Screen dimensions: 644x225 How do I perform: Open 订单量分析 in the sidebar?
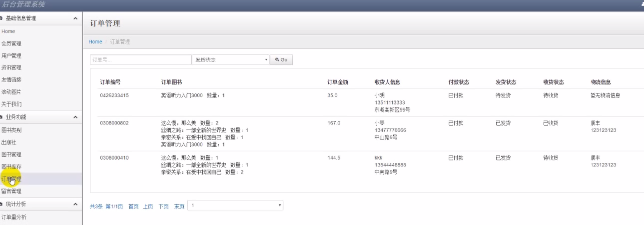14,217
